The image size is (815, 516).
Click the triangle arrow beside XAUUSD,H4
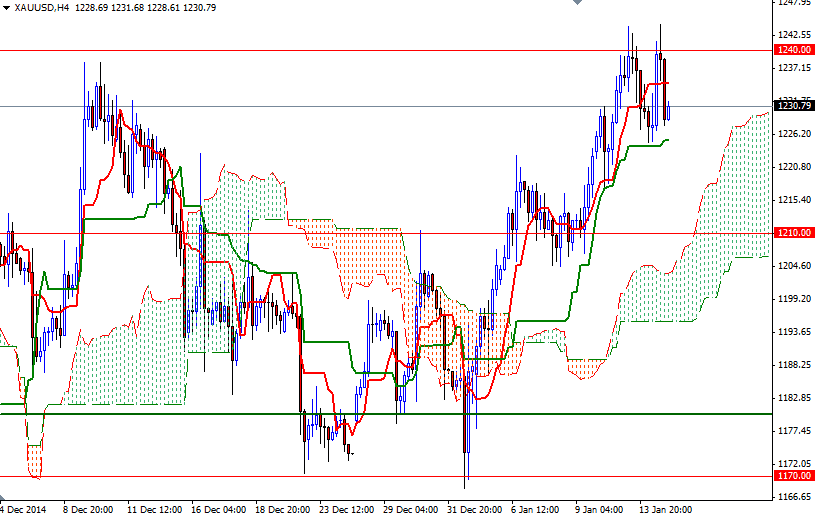coord(6,7)
